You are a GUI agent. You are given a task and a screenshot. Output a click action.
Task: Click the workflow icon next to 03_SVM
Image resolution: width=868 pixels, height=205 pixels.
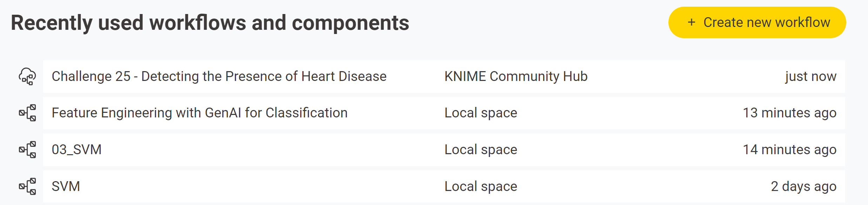27,150
